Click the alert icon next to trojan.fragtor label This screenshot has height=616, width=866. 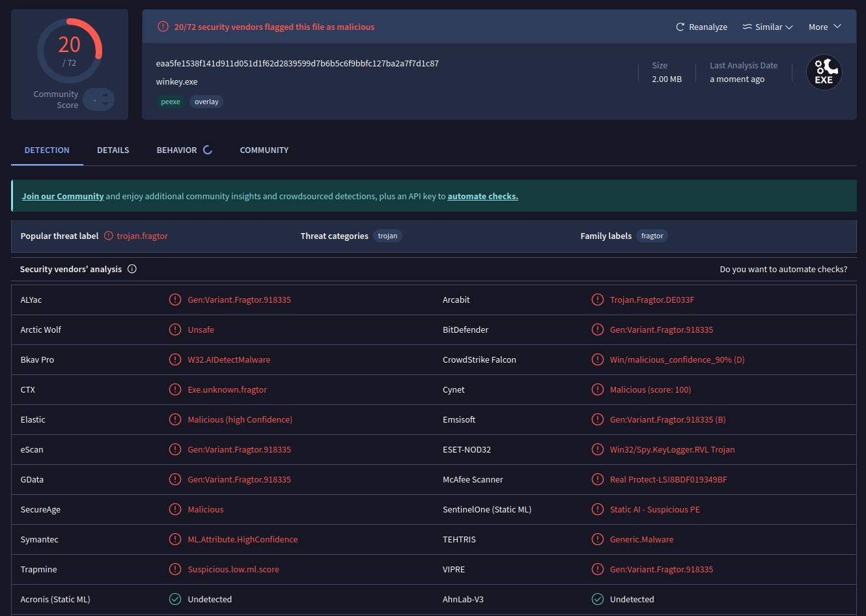pos(109,236)
